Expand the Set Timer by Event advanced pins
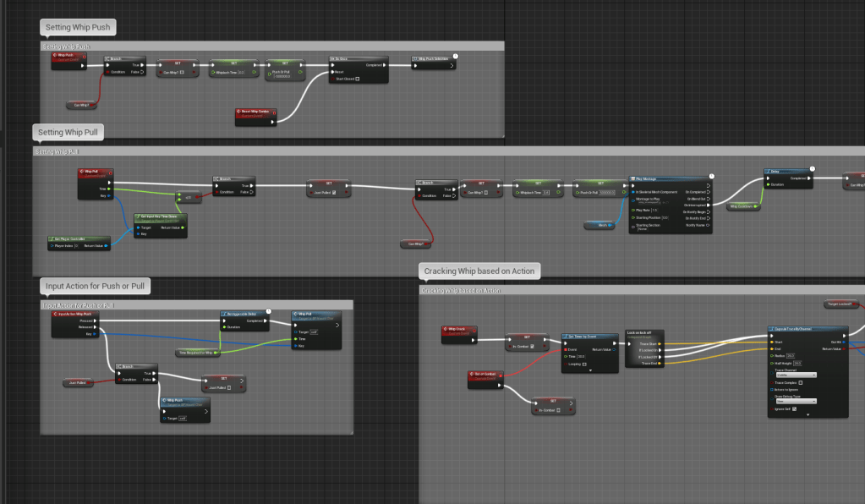The image size is (865, 504). (x=590, y=370)
